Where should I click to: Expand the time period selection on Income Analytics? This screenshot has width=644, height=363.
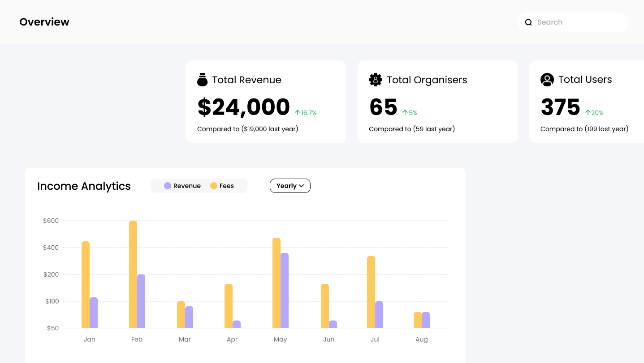pos(290,185)
